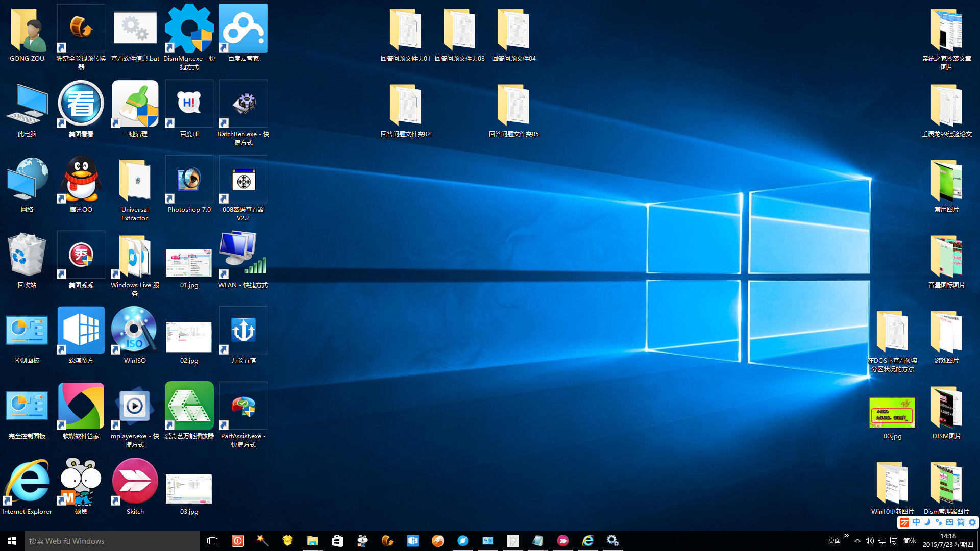
Task: Toggle the moon half-width mode on IME bar
Action: click(x=927, y=522)
